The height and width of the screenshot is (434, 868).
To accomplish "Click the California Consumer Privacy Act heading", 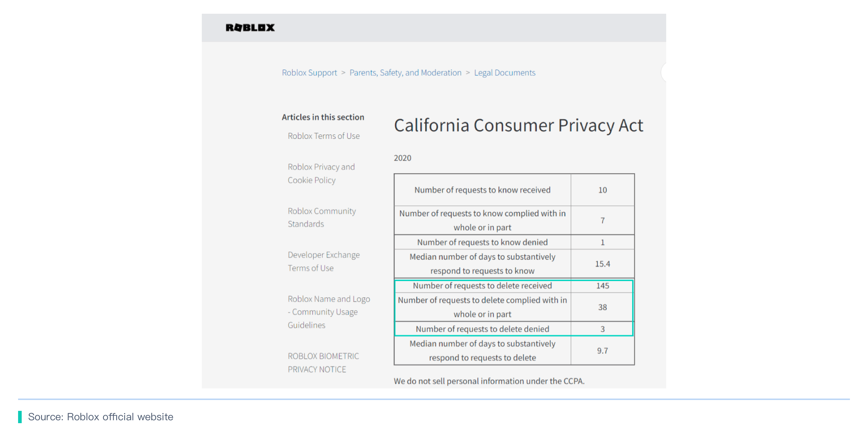I will pyautogui.click(x=519, y=125).
